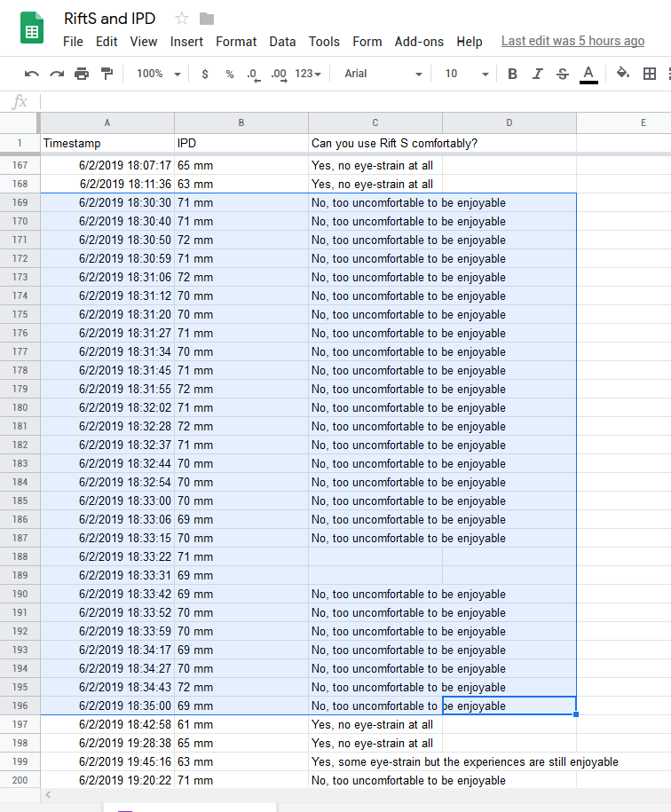Open the zoom 100% dropdown

click(158, 74)
